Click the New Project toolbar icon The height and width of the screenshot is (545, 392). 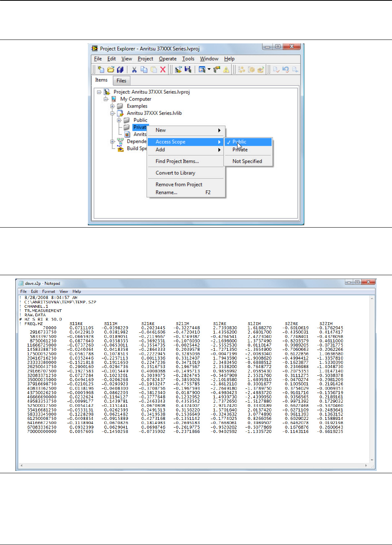(x=101, y=69)
